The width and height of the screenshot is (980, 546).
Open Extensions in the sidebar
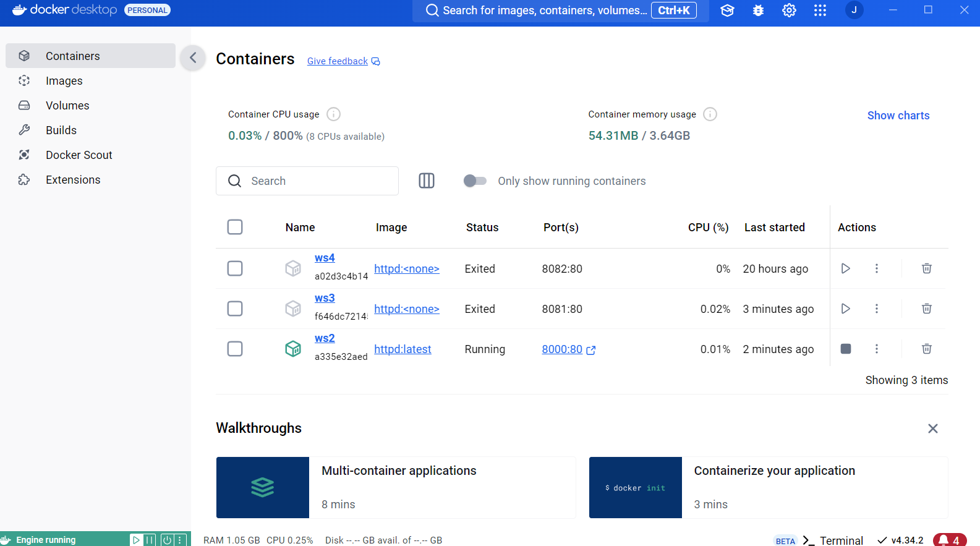click(x=90, y=179)
